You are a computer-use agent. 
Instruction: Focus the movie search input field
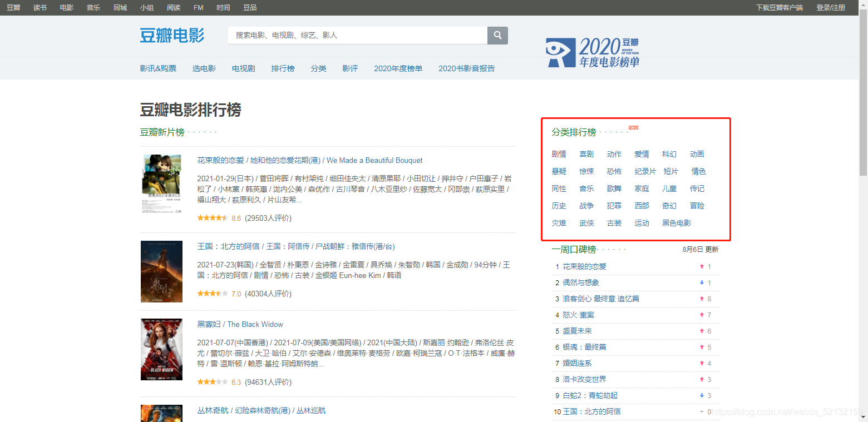(x=358, y=35)
